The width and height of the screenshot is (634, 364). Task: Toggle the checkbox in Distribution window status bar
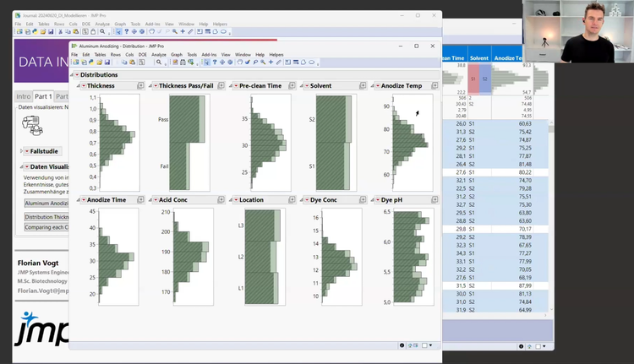click(x=424, y=345)
